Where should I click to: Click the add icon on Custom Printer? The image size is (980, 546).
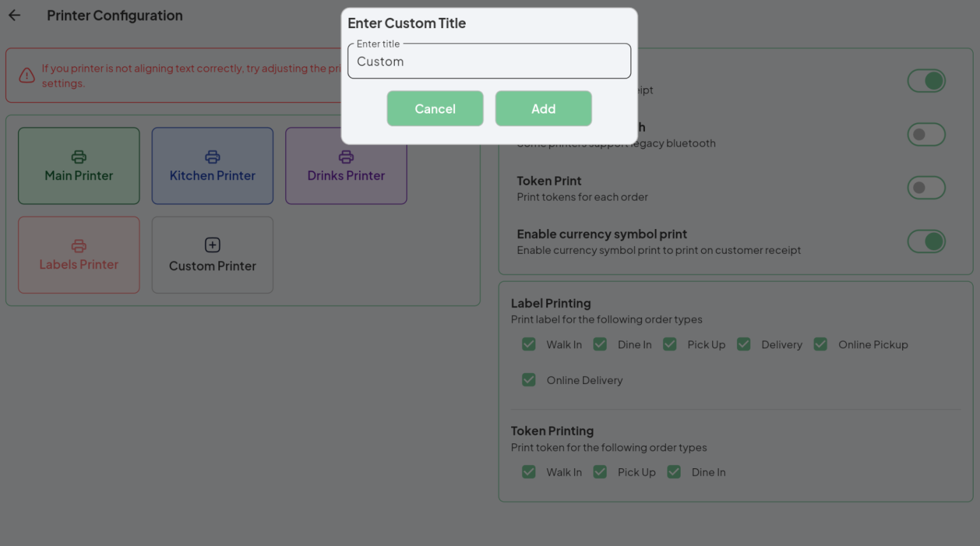click(x=212, y=246)
